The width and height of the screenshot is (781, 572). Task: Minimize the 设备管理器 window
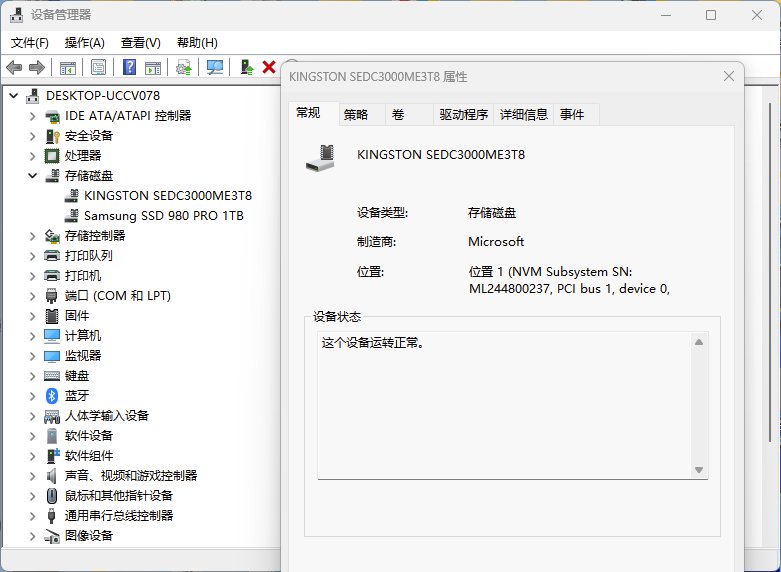click(x=666, y=15)
